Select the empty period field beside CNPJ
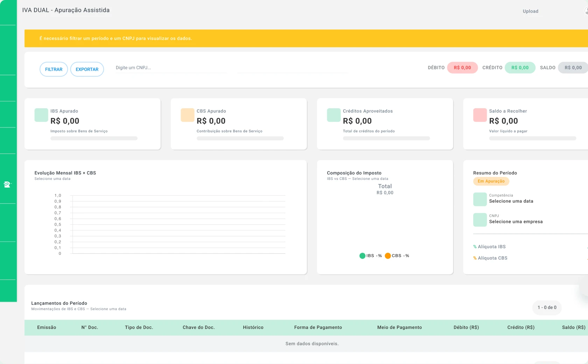588x364 pixels. pos(293,68)
